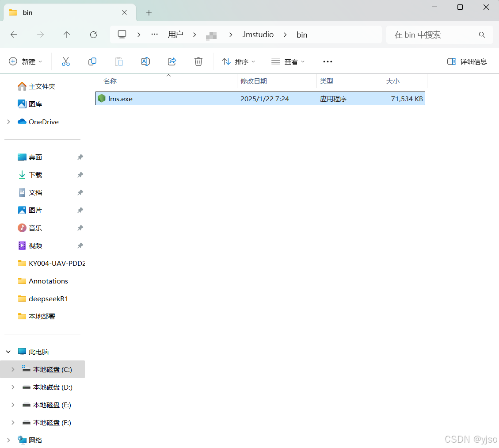Sort by 名称 column header
499x448 pixels.
click(110, 81)
